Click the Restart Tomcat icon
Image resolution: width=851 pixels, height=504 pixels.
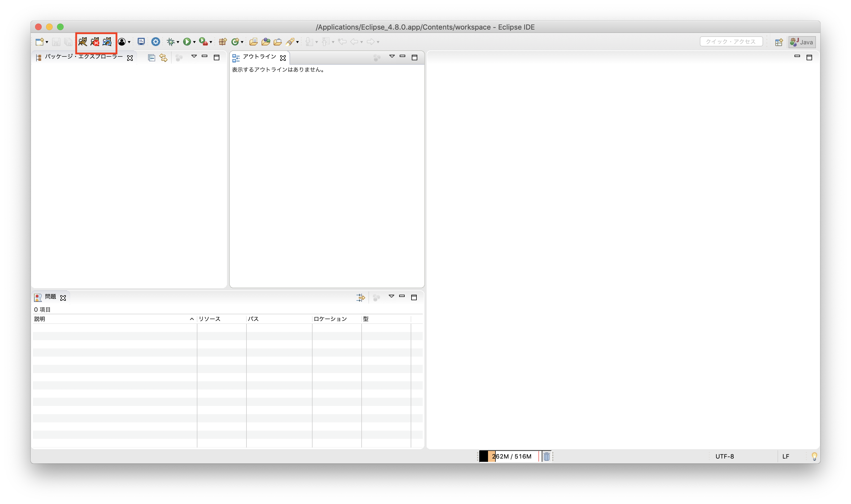[x=107, y=41]
